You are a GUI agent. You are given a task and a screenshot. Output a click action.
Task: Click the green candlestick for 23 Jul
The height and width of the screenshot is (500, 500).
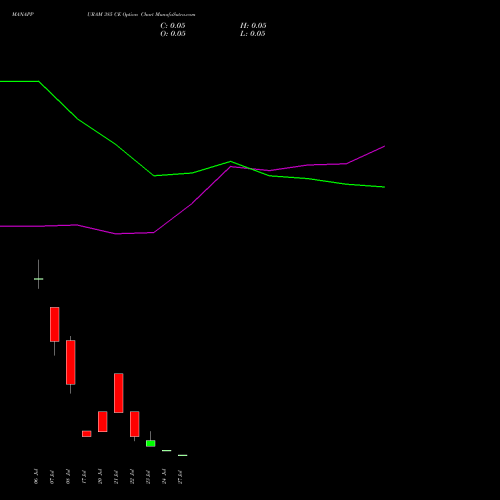coord(151,443)
